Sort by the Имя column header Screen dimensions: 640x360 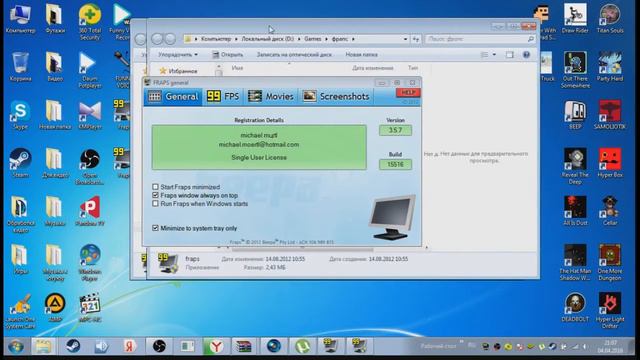pyautogui.click(x=237, y=68)
